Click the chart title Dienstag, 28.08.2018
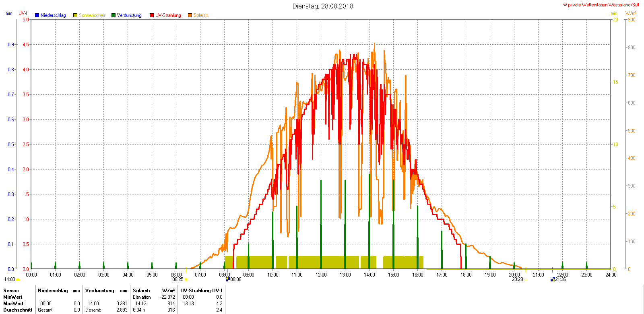 point(323,6)
